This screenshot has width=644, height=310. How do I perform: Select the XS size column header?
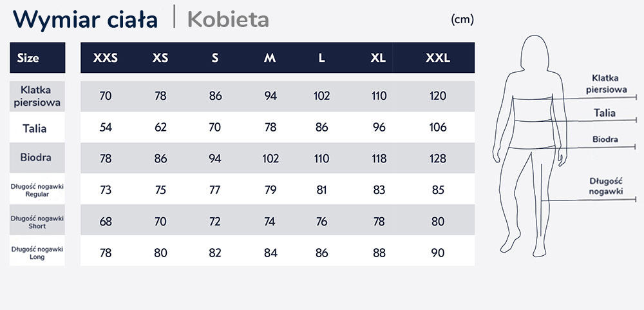click(160, 58)
